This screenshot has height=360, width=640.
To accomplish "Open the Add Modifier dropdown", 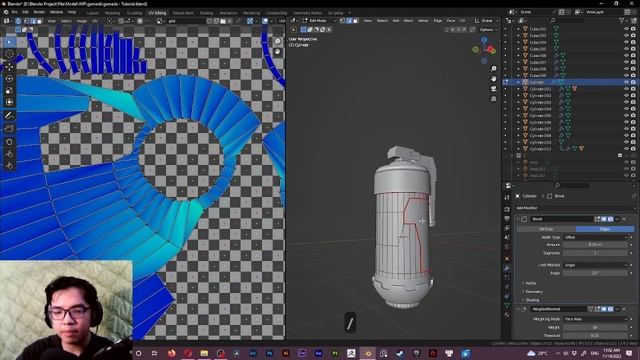I will click(x=575, y=208).
